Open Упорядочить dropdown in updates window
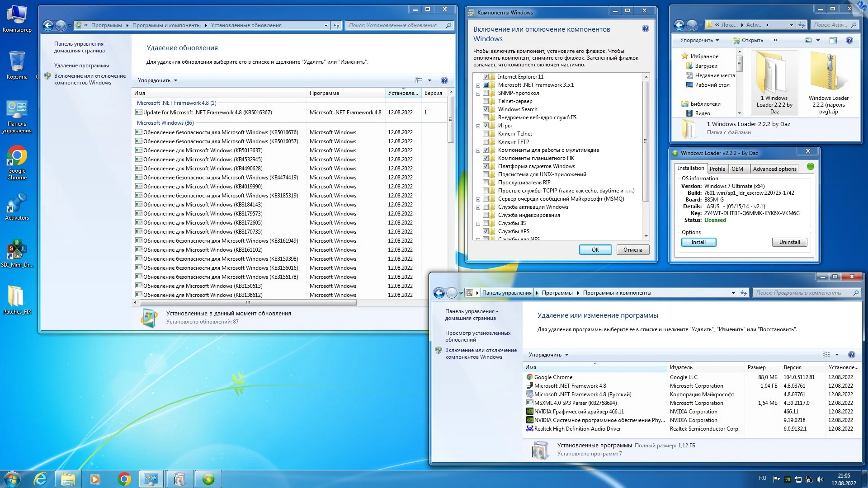Image resolution: width=868 pixels, height=488 pixels. 157,80
